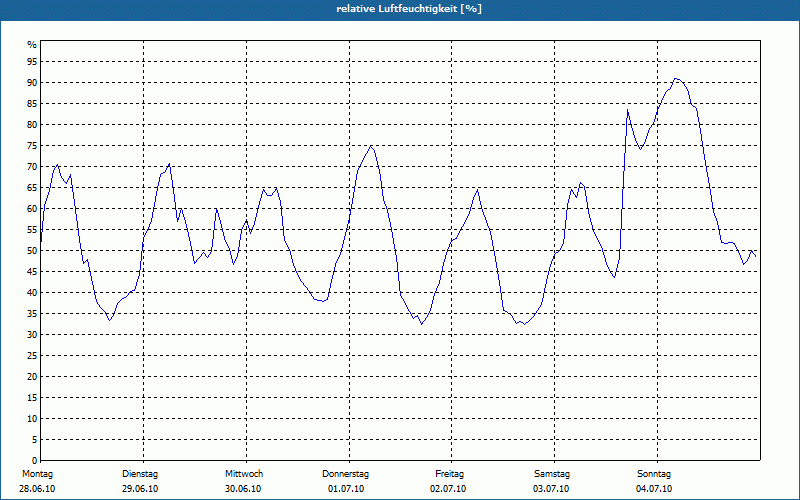Select the Freitag day label

(x=449, y=474)
